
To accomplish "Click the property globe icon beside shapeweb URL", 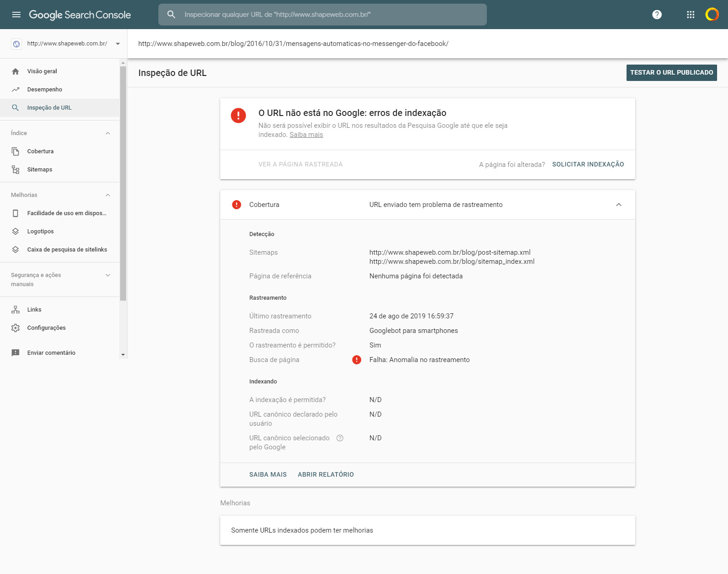I will pyautogui.click(x=16, y=44).
